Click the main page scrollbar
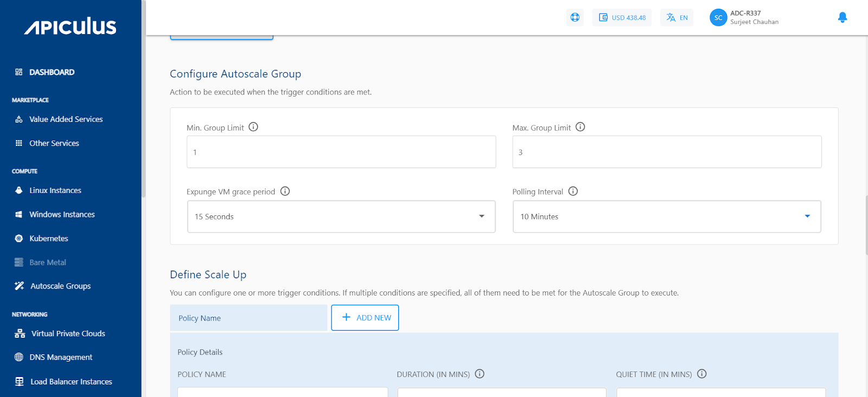Screen dimensions: 868x397 click(866, 225)
